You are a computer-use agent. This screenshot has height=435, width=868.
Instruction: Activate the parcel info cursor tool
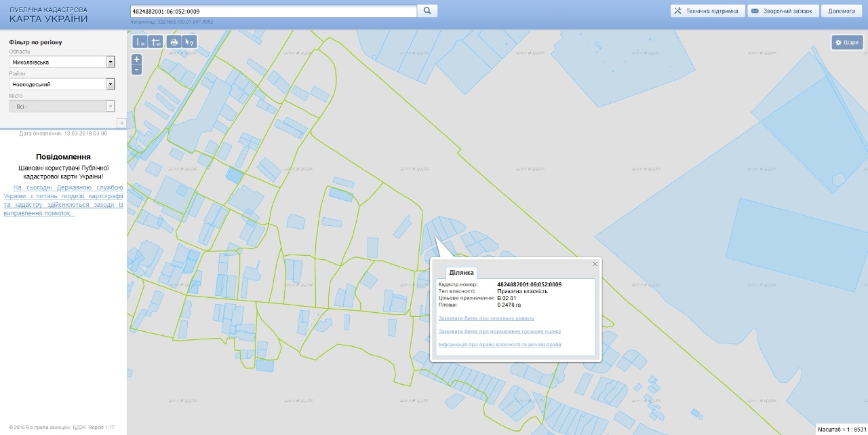tap(190, 42)
